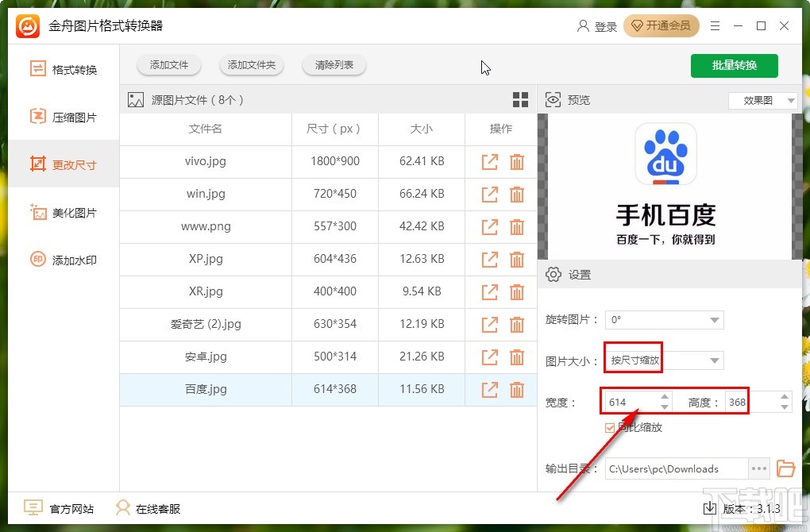Click the grid view icon beside 源图片文件
Image resolution: width=810 pixels, height=532 pixels.
click(x=521, y=100)
